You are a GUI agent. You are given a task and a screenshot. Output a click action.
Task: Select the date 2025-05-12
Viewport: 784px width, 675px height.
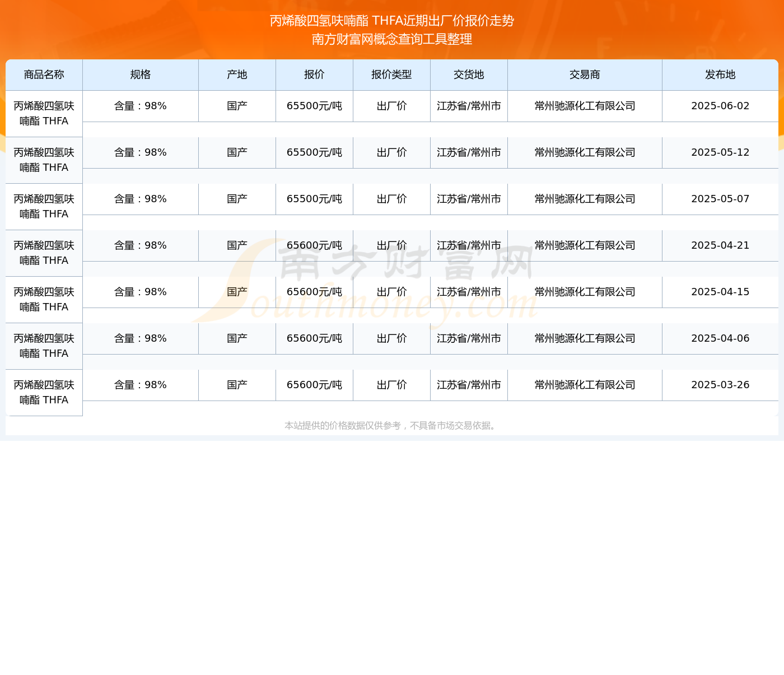720,152
